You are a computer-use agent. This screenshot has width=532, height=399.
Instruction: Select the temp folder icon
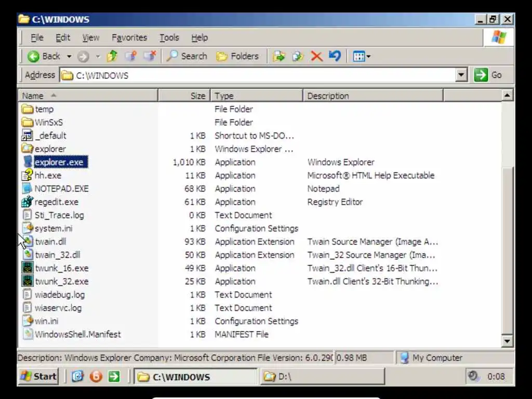tap(27, 109)
